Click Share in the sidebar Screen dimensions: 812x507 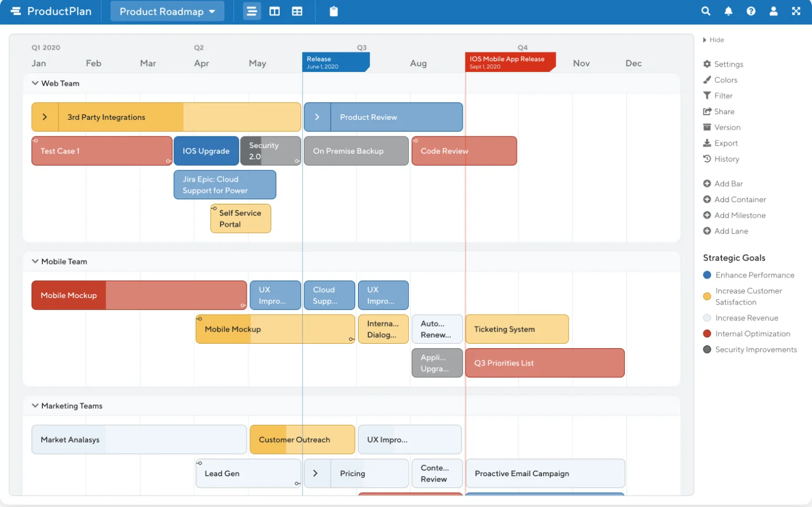click(x=719, y=112)
